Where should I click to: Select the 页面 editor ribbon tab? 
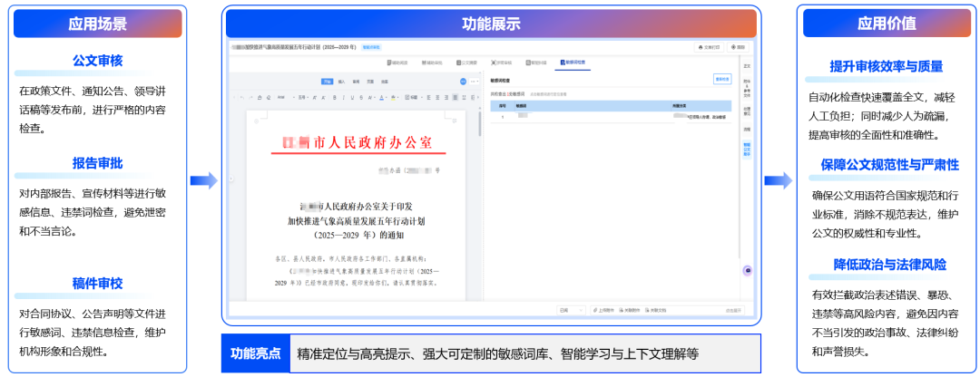pos(370,82)
